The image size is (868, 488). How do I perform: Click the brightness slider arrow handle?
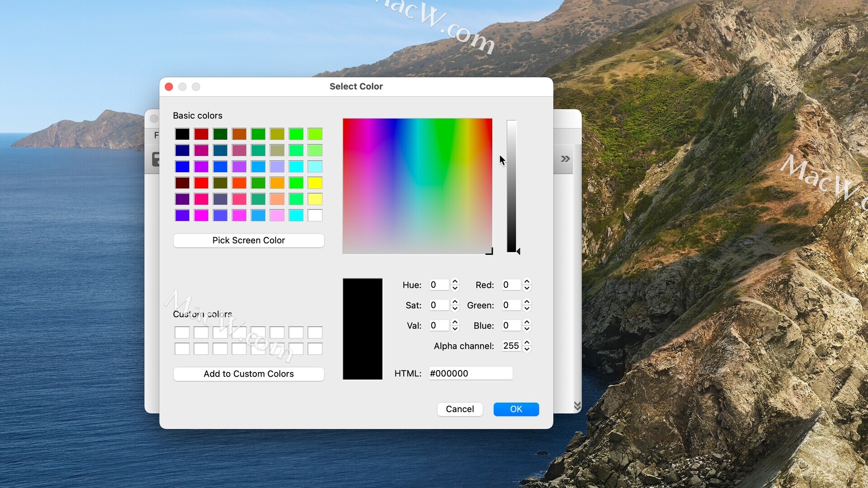click(519, 251)
